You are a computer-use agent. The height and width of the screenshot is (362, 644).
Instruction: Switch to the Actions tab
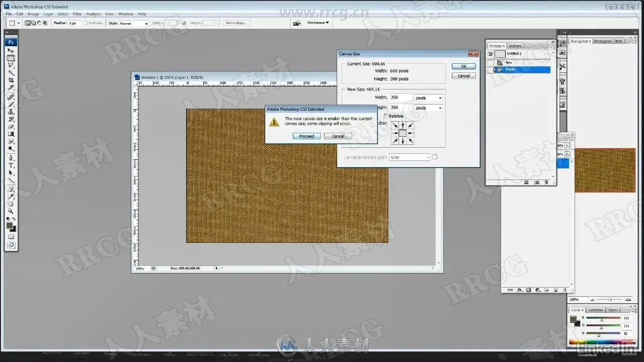tap(515, 46)
